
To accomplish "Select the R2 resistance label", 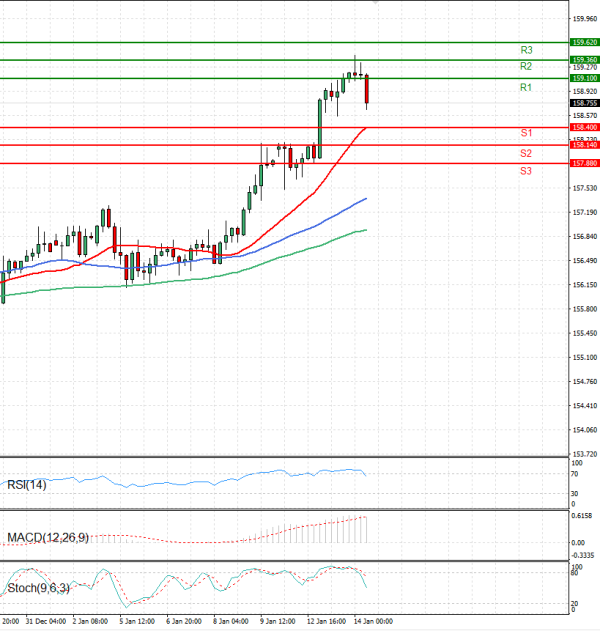I will (x=526, y=66).
